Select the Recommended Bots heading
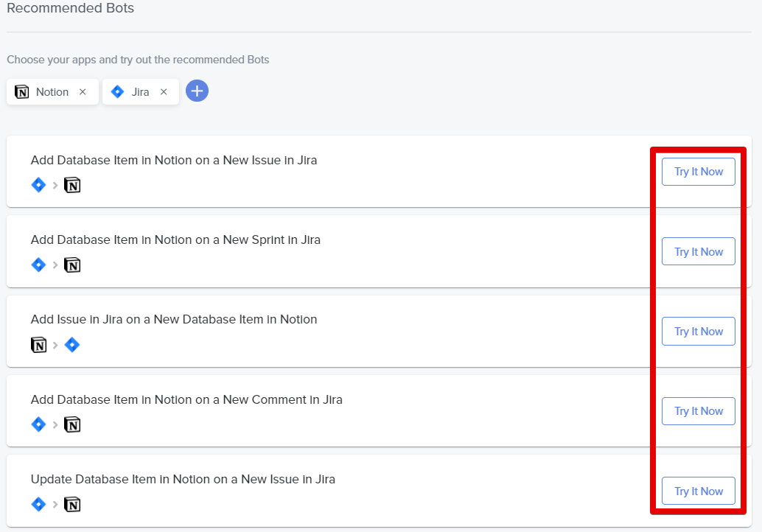 [x=71, y=9]
